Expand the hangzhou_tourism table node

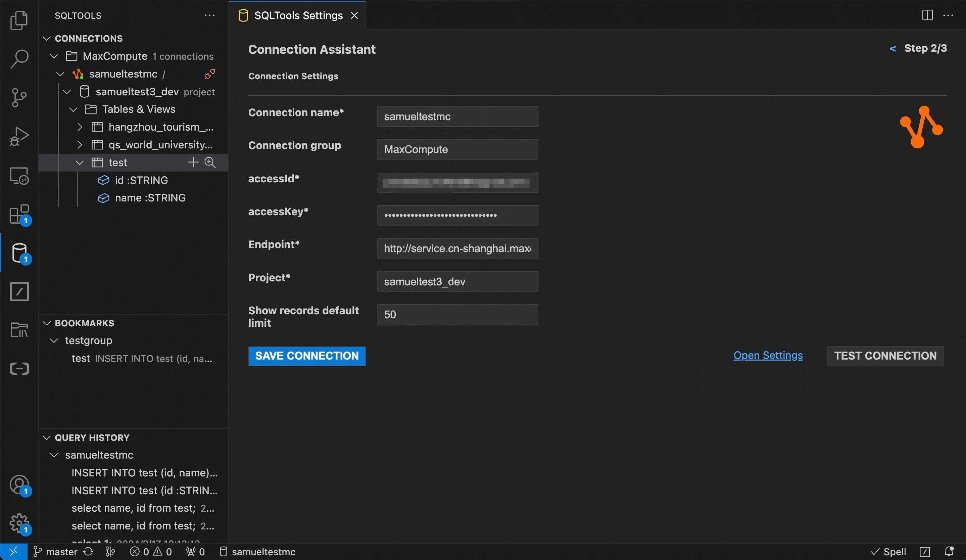79,127
